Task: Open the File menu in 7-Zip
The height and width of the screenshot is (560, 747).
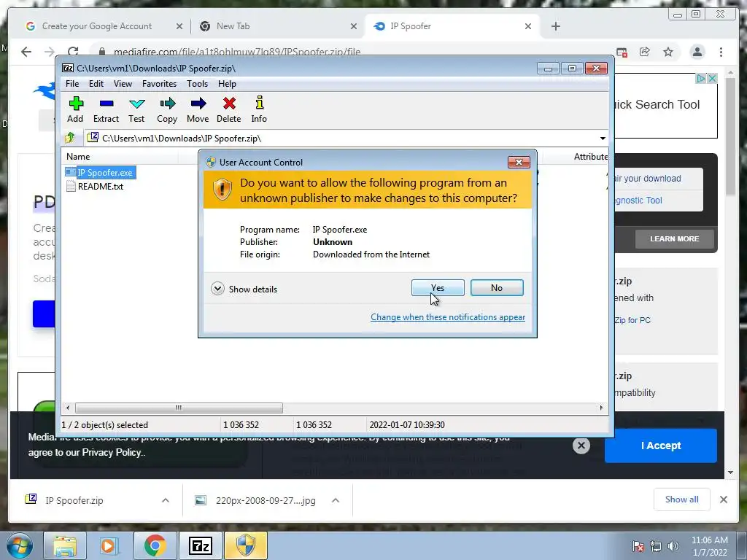Action: tap(72, 84)
